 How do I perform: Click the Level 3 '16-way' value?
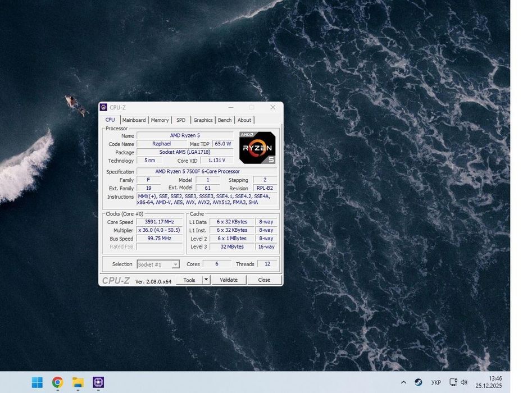tap(266, 246)
